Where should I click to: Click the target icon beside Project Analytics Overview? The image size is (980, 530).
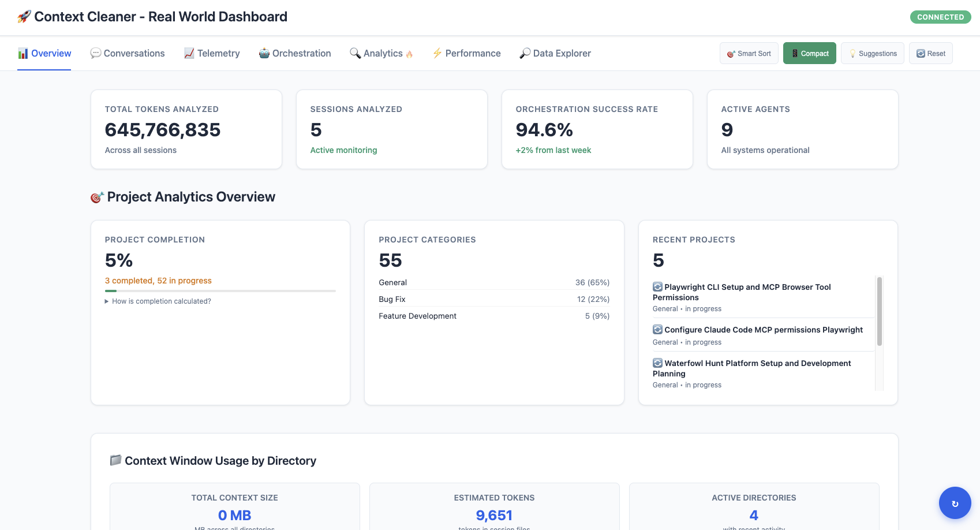97,197
